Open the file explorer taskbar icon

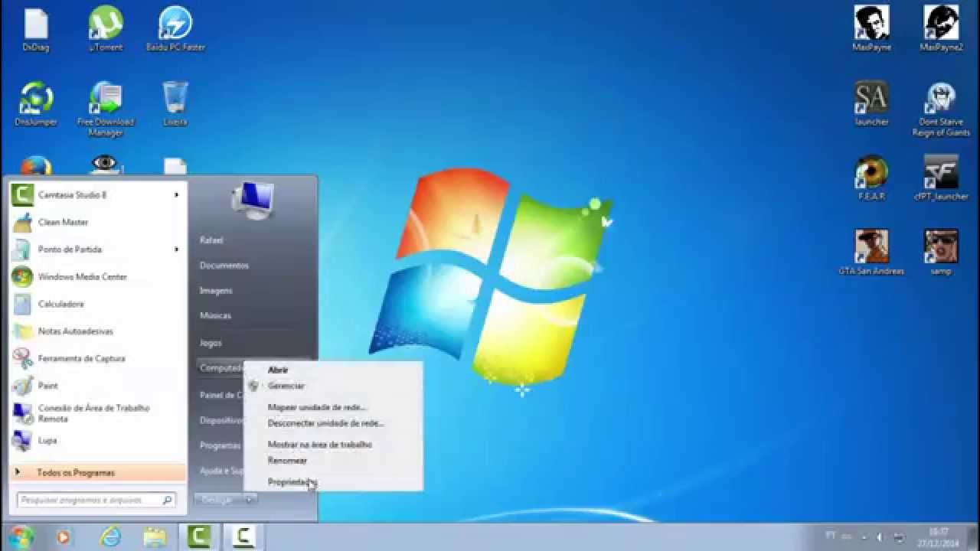click(154, 537)
